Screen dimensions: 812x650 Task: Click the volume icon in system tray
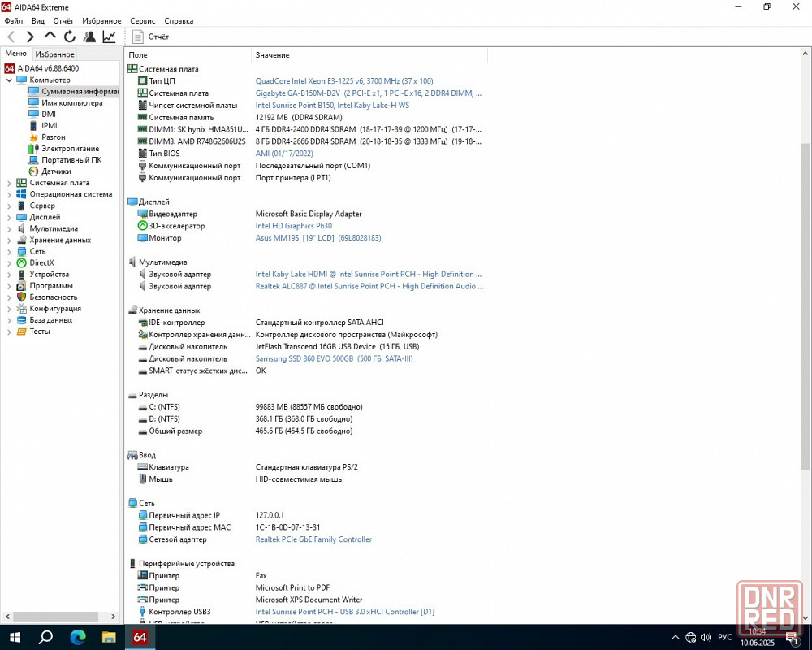pos(706,637)
